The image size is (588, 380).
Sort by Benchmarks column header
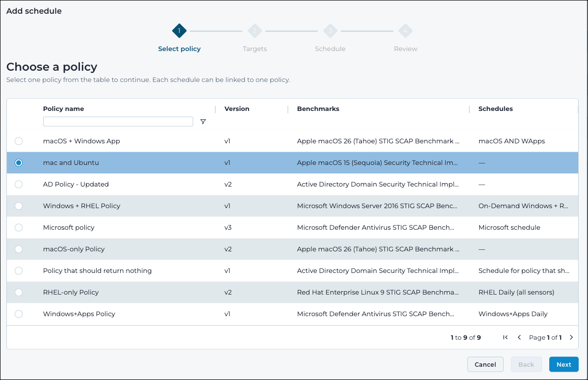tap(318, 109)
